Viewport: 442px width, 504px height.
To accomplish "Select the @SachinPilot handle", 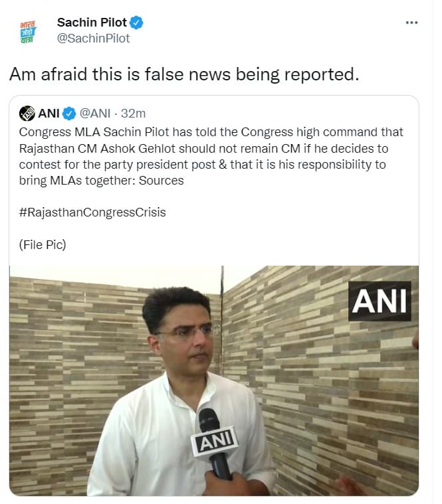I will [x=94, y=38].
